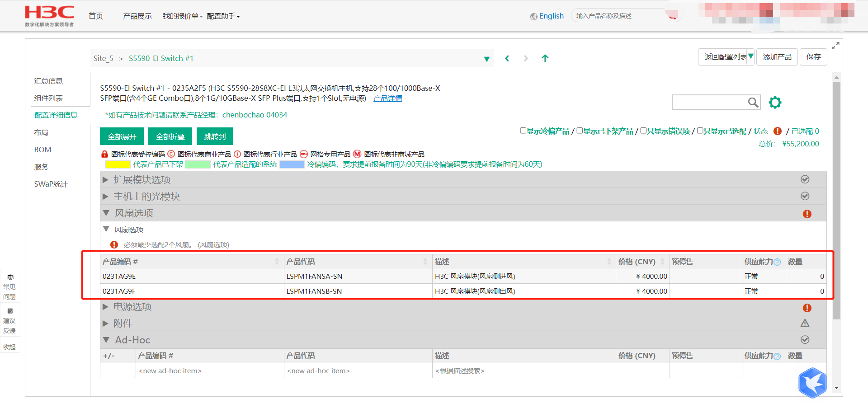
Task: Click the 供应能力 help icon in Ad-Hoc table
Action: click(777, 356)
